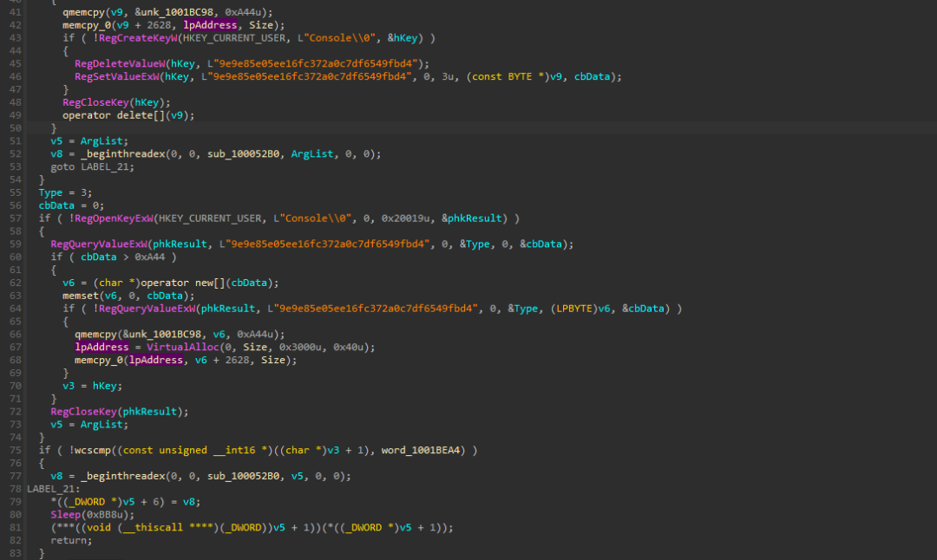Click HKEY_CURRENT_USER on line 57
This screenshot has width=937, height=560.
[210, 218]
